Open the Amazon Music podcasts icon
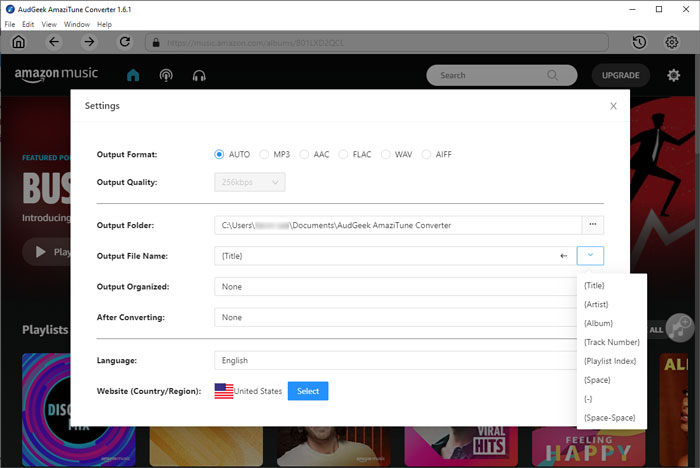The width and height of the screenshot is (700, 468). point(166,75)
